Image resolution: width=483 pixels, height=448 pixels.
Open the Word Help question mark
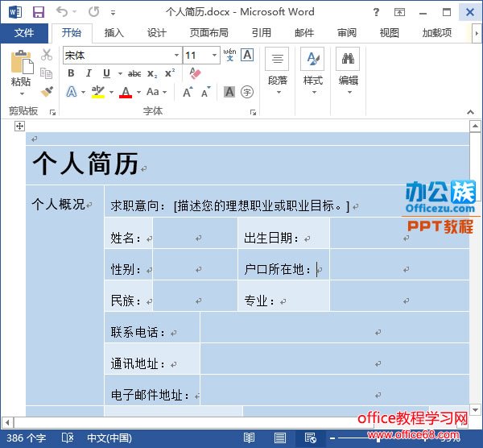376,12
